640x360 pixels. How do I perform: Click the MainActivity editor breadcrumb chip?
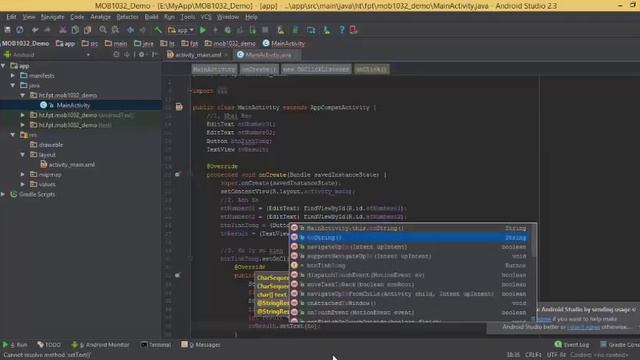pyautogui.click(x=214, y=69)
